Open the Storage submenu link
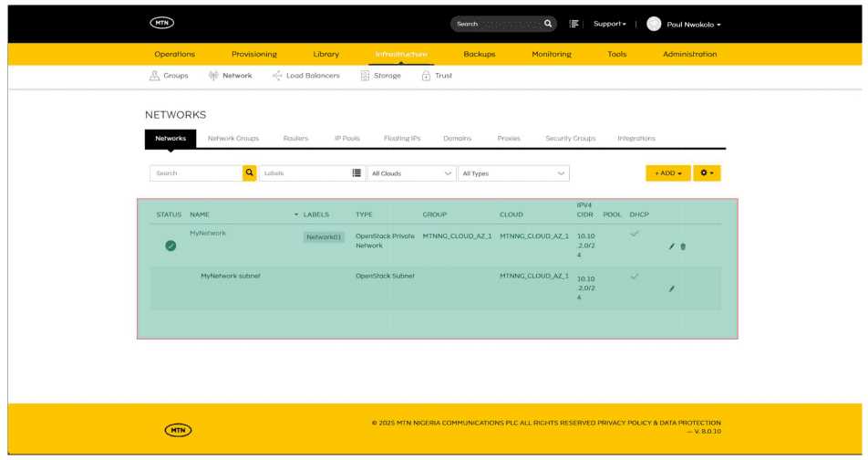868x460 pixels. 387,76
